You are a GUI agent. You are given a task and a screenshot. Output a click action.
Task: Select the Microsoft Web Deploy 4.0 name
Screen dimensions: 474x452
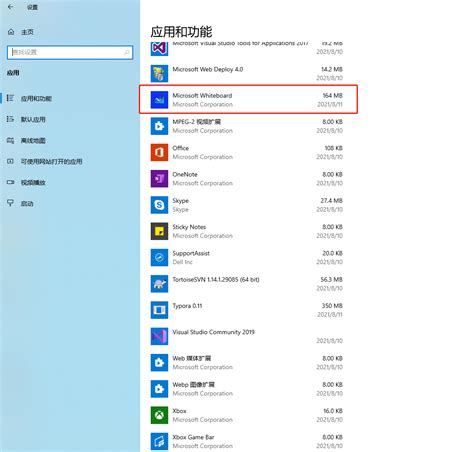(208, 69)
